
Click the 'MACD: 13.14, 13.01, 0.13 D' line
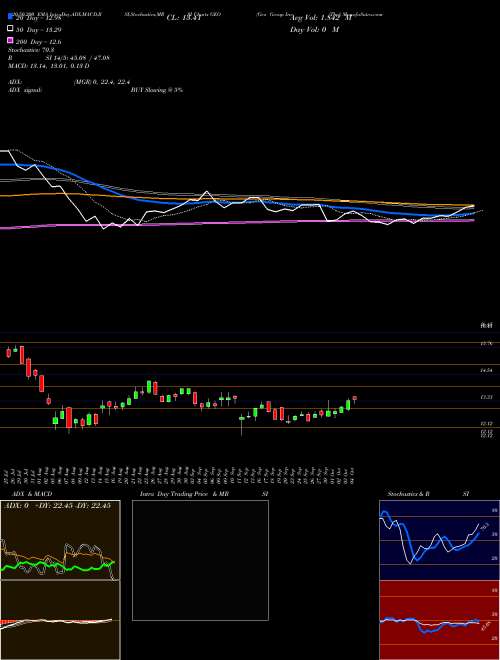pyautogui.click(x=48, y=66)
